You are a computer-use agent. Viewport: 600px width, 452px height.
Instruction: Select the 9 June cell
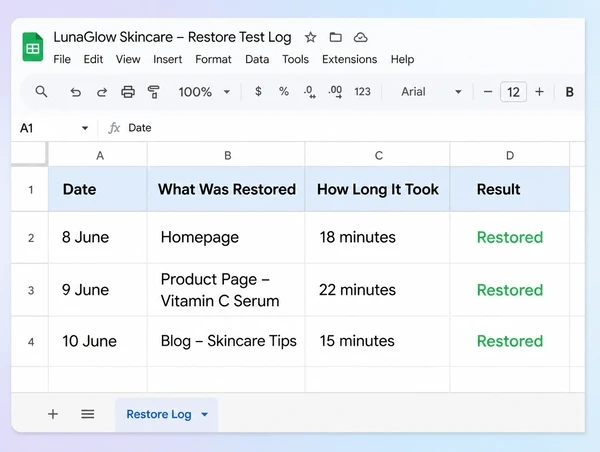(x=98, y=290)
